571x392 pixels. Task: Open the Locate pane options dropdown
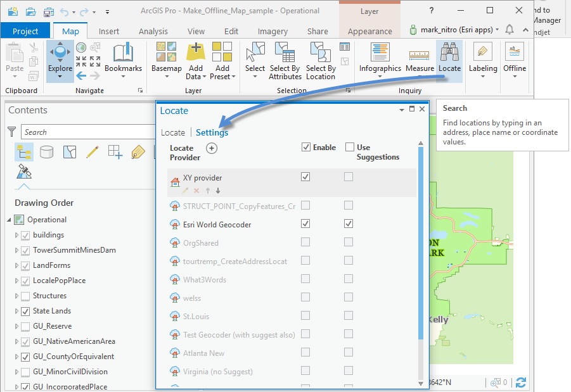401,110
